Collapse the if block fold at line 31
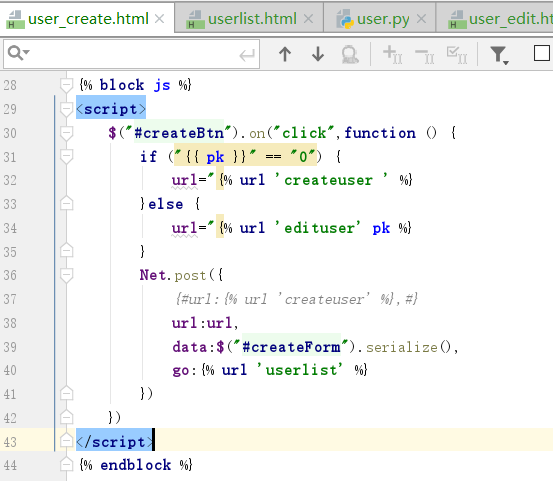 tap(66, 157)
